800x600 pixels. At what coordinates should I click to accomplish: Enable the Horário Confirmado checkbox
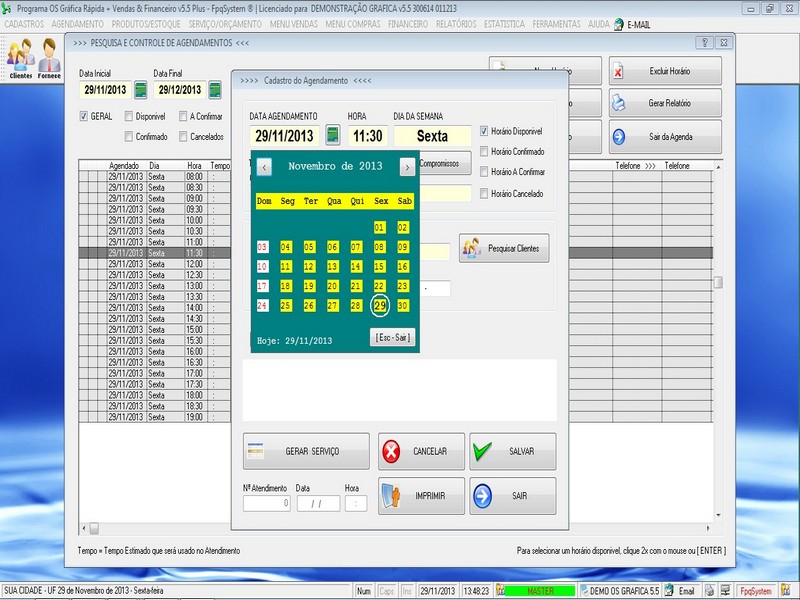(485, 152)
